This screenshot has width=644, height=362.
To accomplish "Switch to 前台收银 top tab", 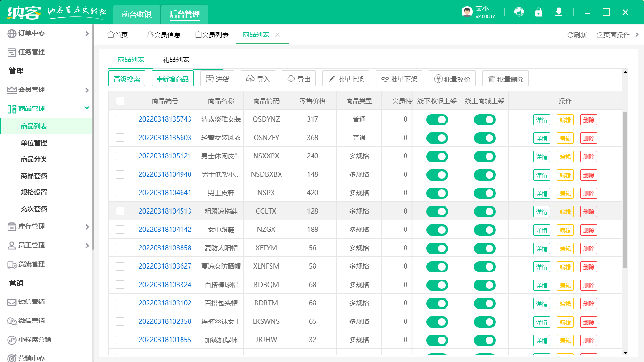I will coord(137,14).
